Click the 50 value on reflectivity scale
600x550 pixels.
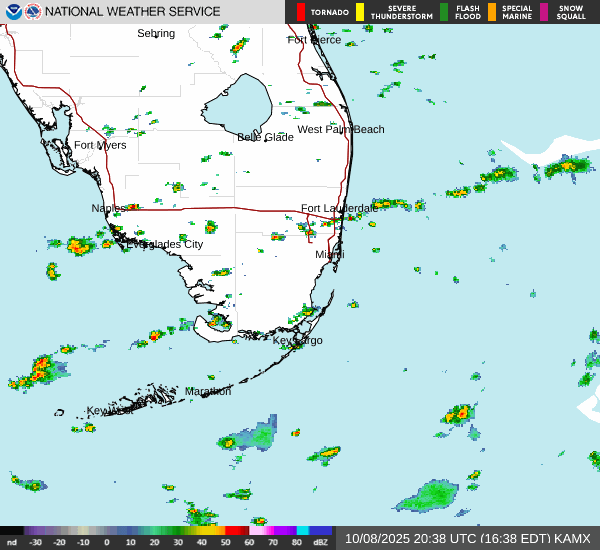pyautogui.click(x=227, y=542)
